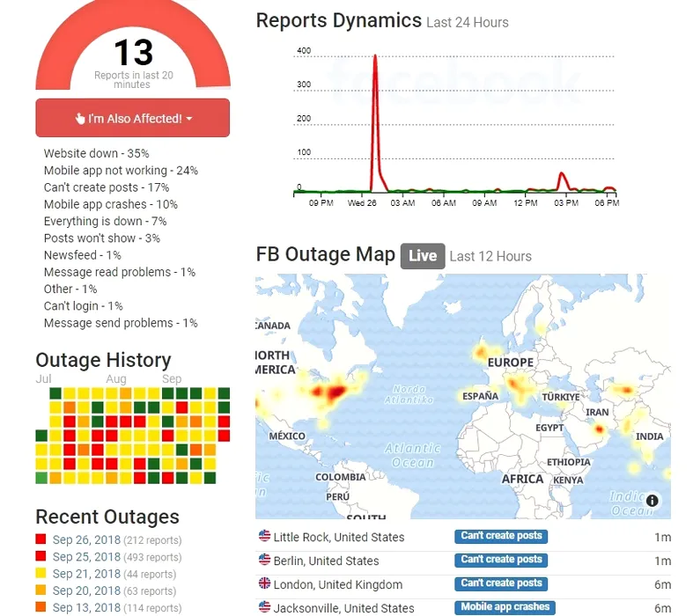This screenshot has width=693, height=616.
Task: Click Can't login - 1% entry
Action: 83,306
